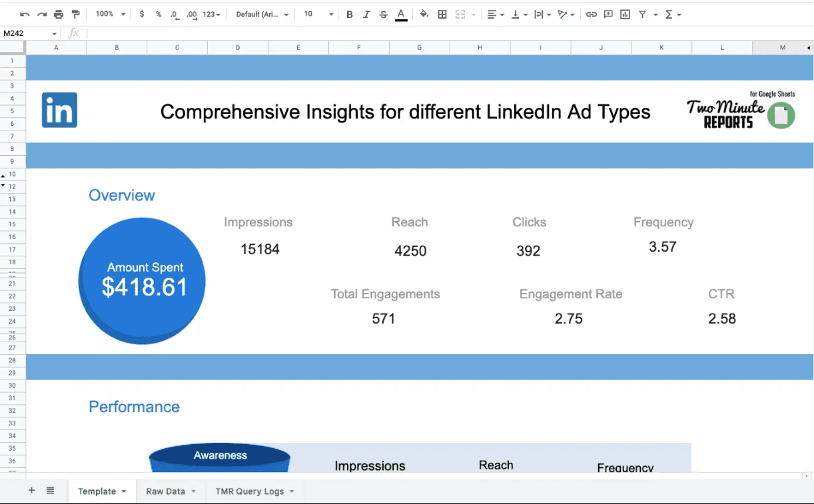Click the all sheets list button

[x=51, y=490]
